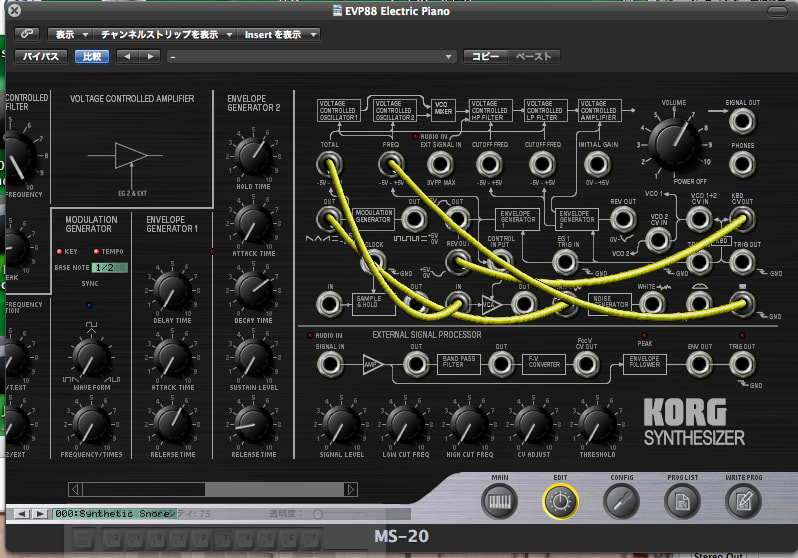
Task: Click the link chain icon button
Action: click(x=27, y=34)
